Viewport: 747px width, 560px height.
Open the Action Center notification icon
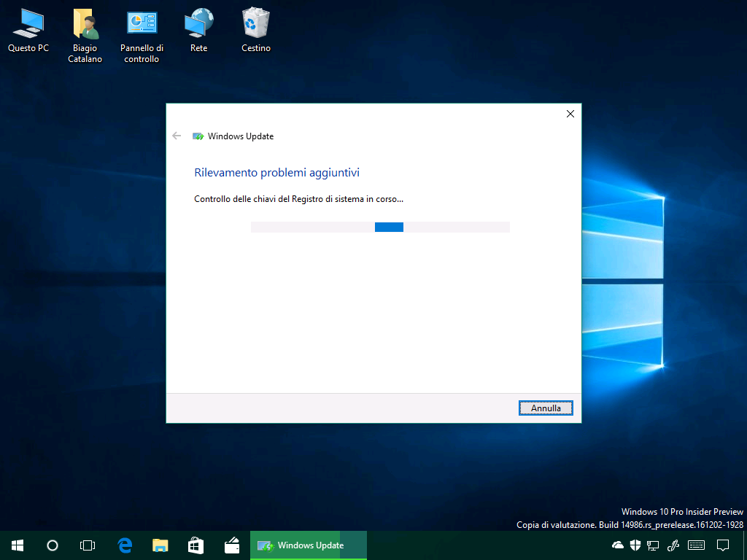(x=723, y=545)
